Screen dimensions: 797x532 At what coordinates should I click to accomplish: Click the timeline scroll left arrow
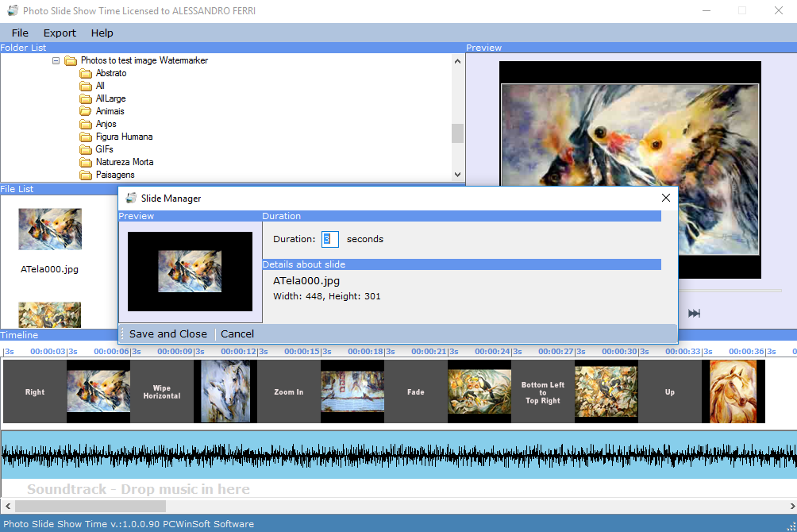pos(8,506)
